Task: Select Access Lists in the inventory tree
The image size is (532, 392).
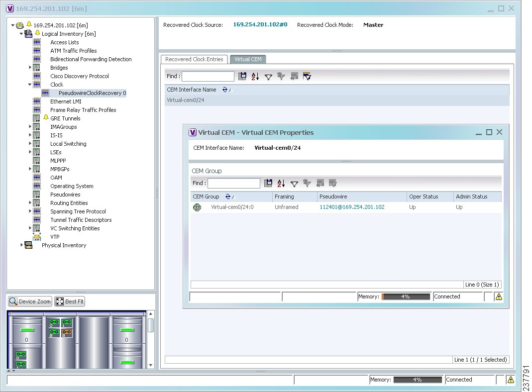Action: (x=65, y=42)
